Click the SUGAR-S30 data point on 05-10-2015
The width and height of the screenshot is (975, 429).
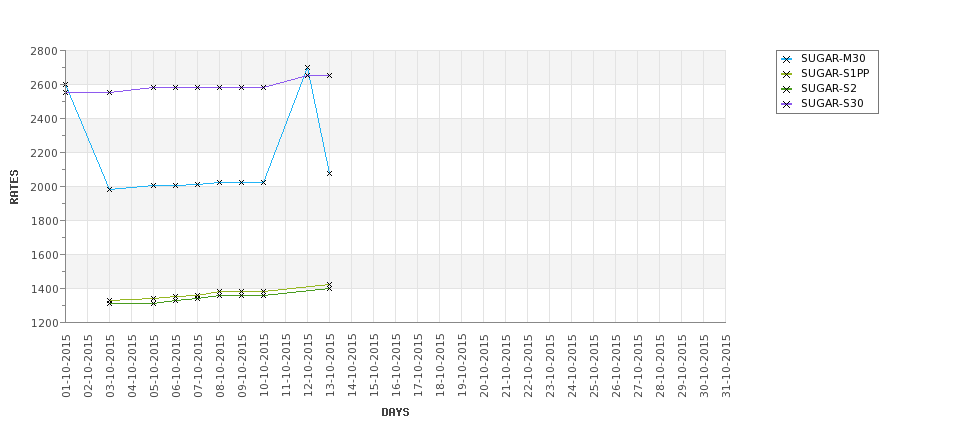[x=154, y=87]
